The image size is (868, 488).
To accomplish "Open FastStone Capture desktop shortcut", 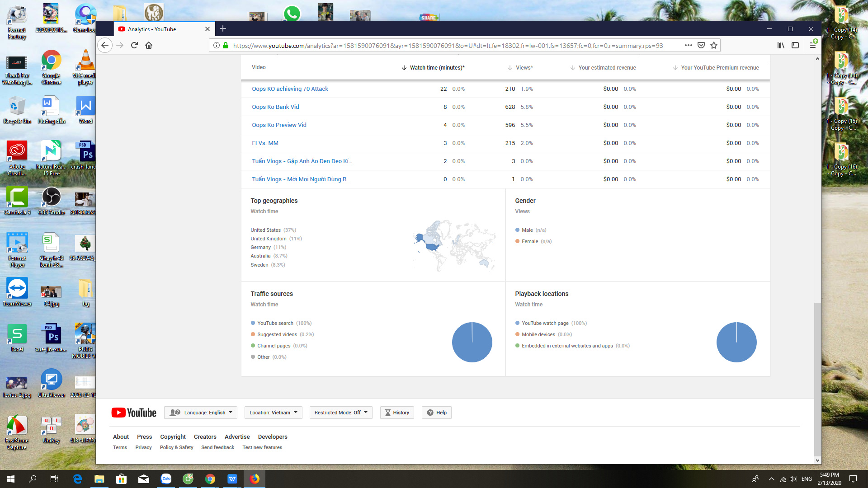I will (x=17, y=432).
